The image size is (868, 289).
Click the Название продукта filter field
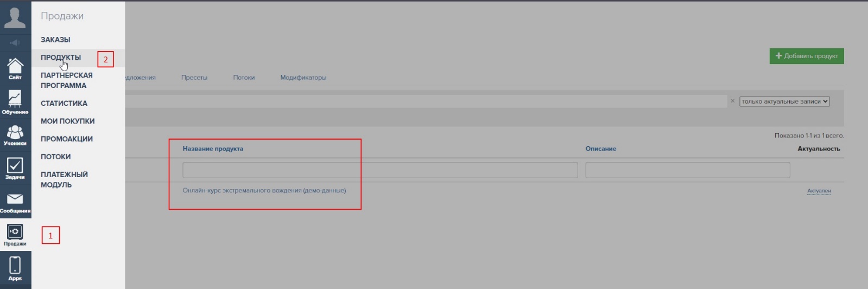[x=380, y=170]
